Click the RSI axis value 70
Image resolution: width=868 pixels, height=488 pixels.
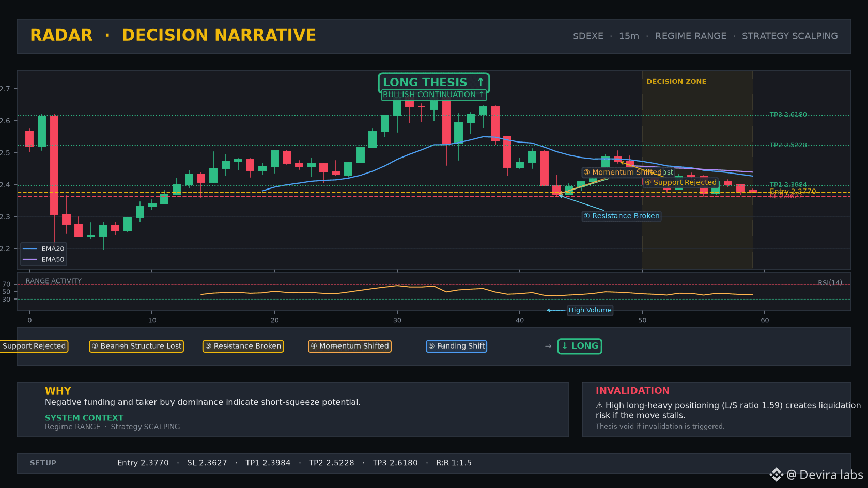coord(6,285)
